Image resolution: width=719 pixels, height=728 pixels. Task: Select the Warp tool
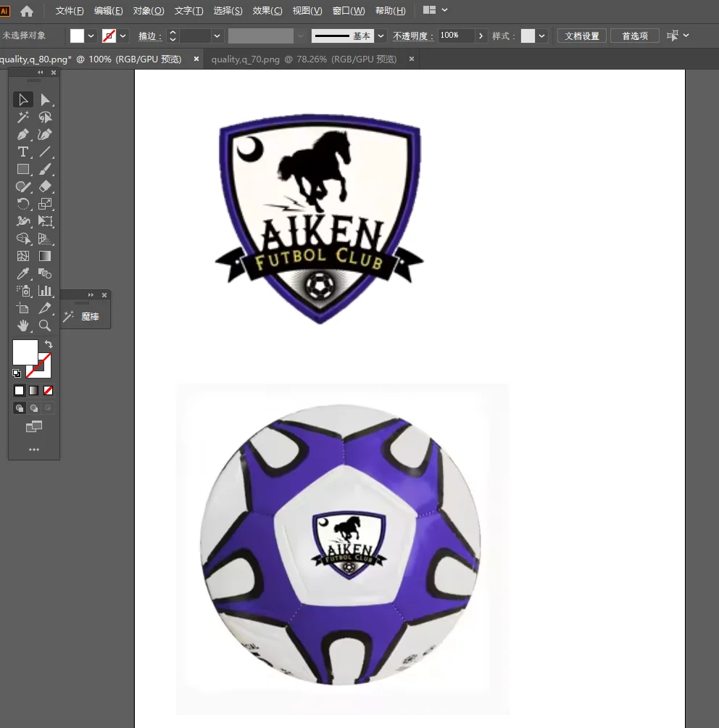(22, 221)
